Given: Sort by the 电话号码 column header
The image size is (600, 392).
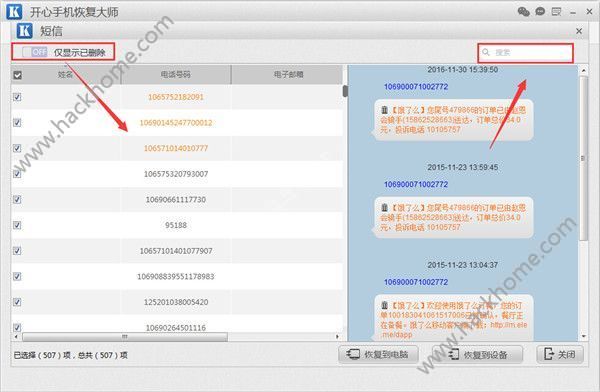Looking at the screenshot, I should [176, 74].
